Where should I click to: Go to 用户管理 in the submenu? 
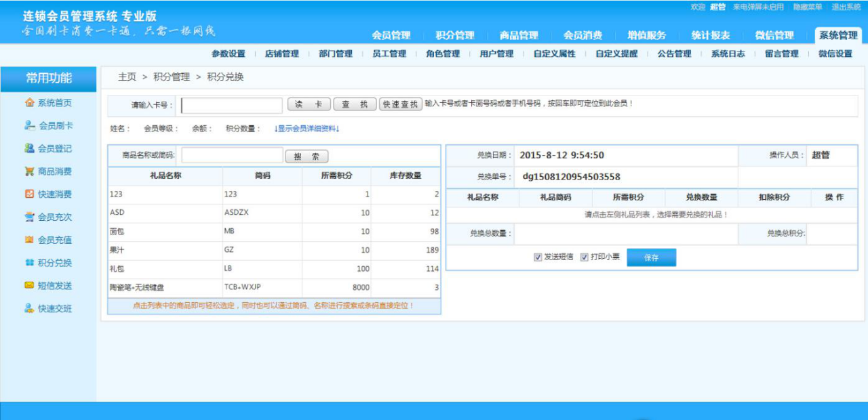pos(496,54)
